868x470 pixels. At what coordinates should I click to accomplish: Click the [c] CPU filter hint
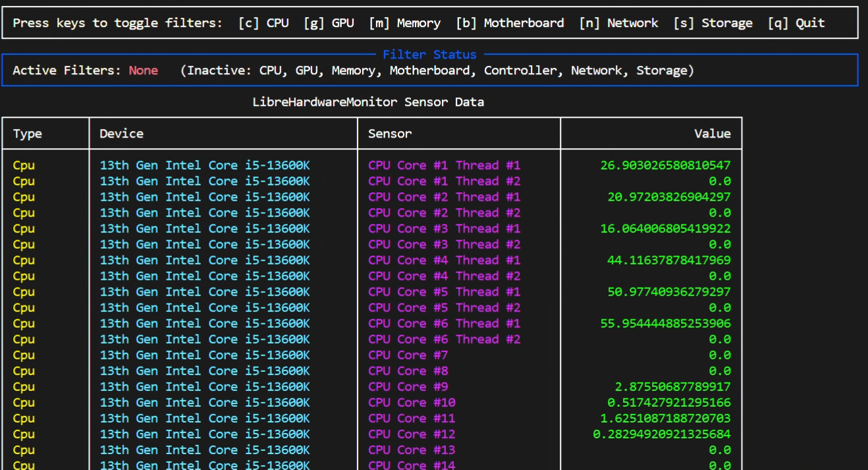[x=263, y=23]
